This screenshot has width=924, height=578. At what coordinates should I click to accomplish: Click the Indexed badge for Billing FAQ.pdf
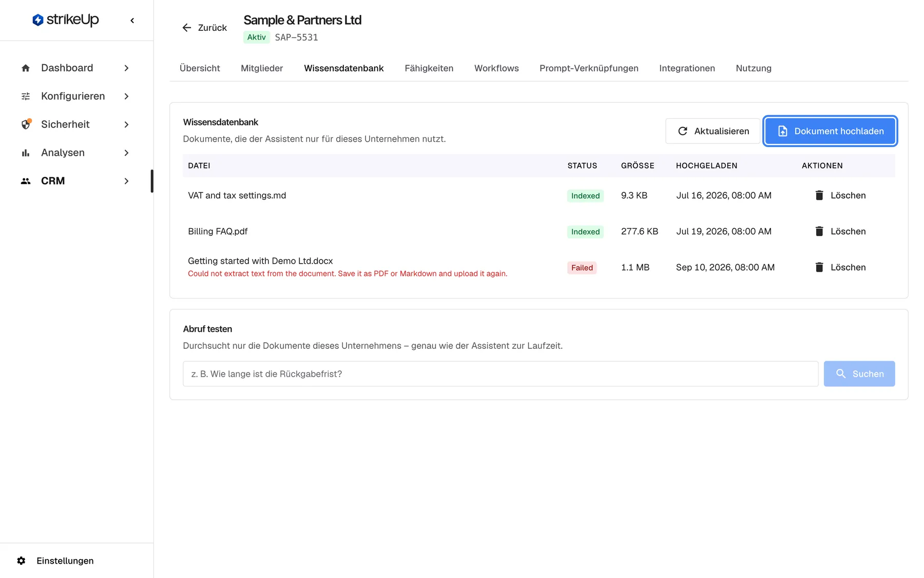[585, 232]
